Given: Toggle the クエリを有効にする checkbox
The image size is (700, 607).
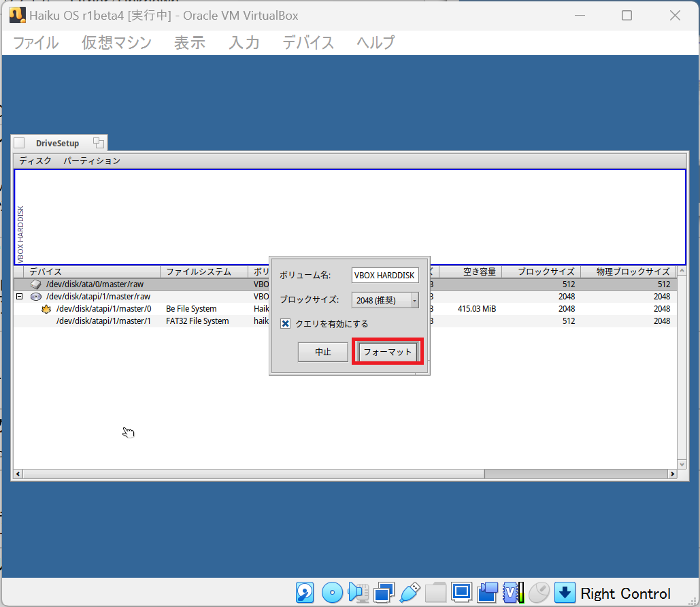Looking at the screenshot, I should point(285,324).
